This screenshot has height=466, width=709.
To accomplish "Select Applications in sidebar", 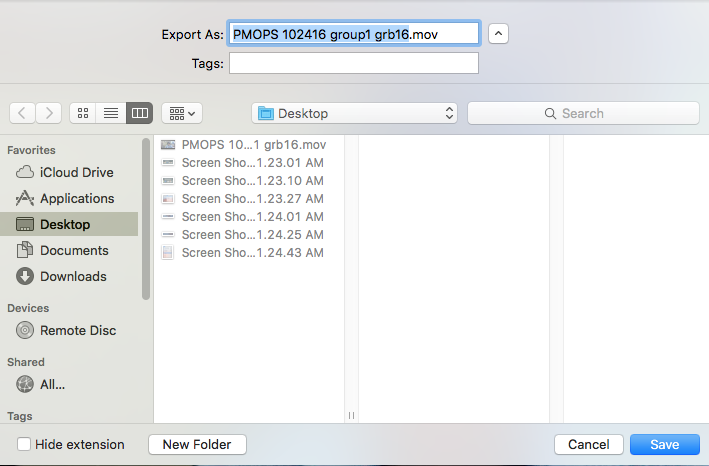I will 69,198.
